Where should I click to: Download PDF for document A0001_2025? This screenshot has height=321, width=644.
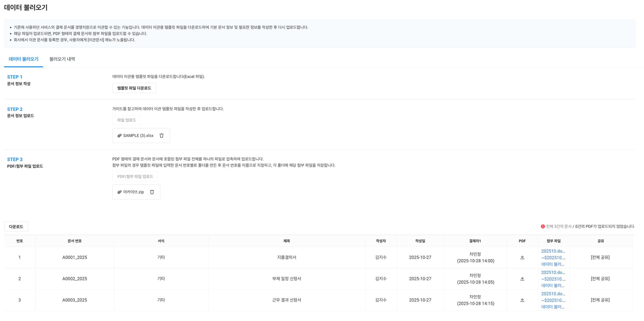(x=522, y=257)
